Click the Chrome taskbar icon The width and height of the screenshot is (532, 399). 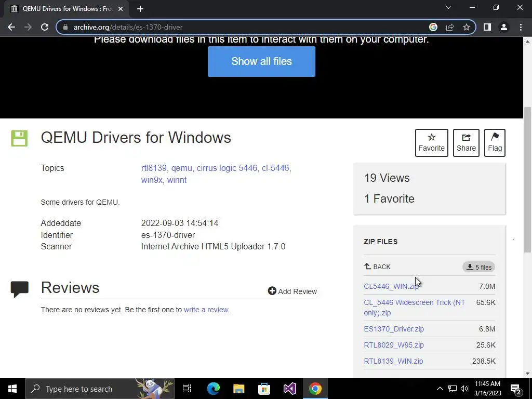tap(315, 389)
